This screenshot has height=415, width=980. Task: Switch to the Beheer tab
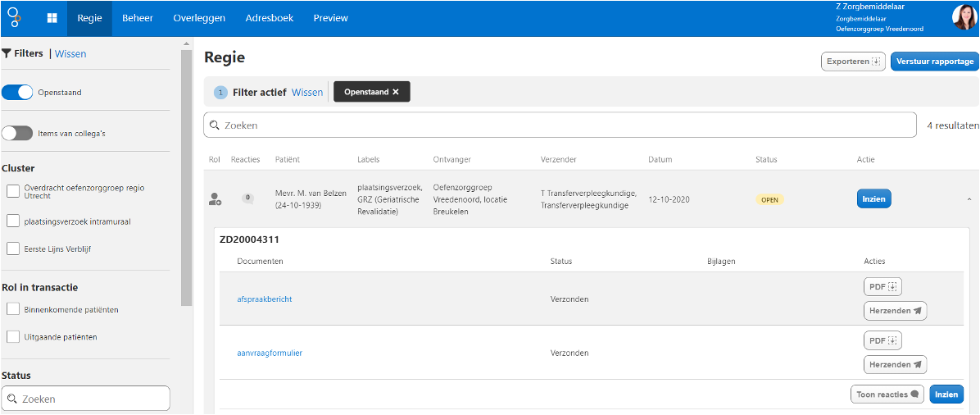(138, 18)
